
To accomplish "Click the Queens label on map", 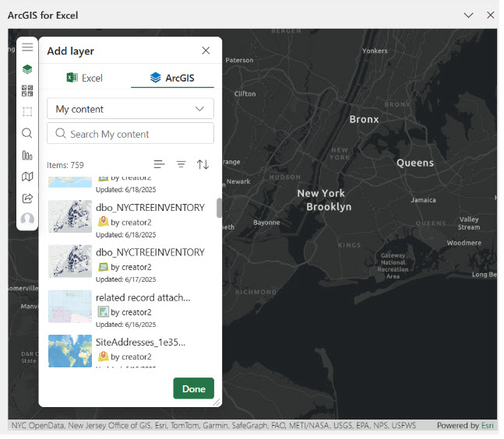I will coord(415,163).
